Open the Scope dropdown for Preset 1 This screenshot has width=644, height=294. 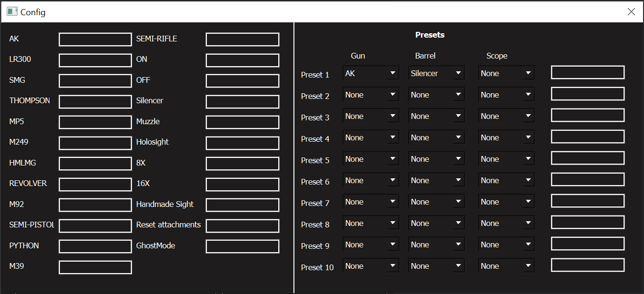pyautogui.click(x=506, y=73)
